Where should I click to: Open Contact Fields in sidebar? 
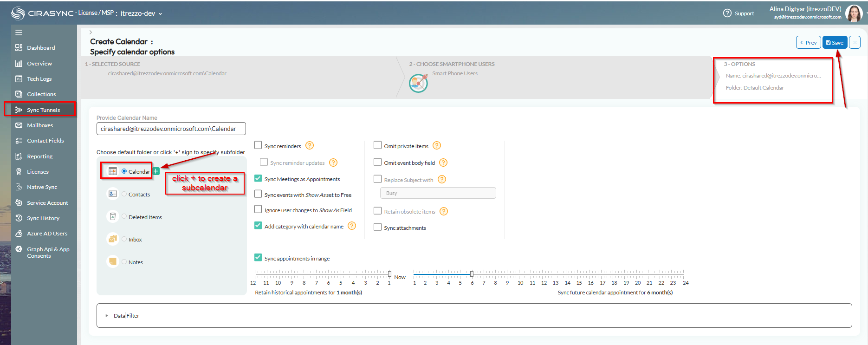point(45,141)
